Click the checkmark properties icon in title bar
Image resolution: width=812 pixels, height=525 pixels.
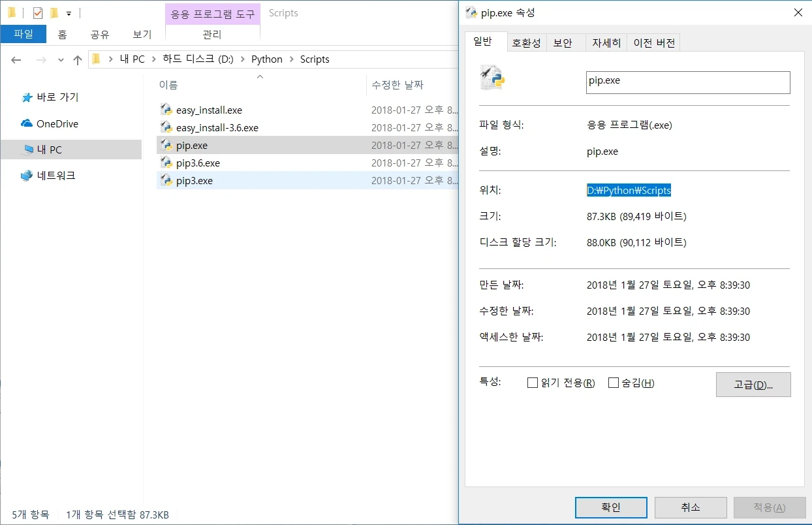pyautogui.click(x=38, y=13)
